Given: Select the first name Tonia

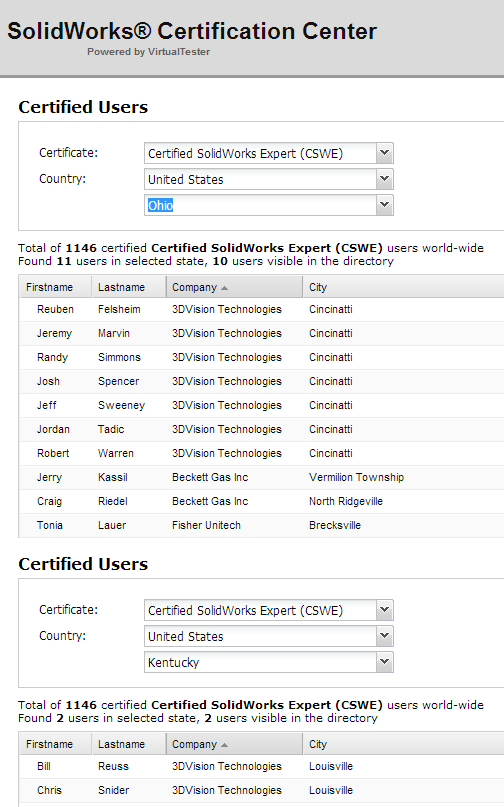Looking at the screenshot, I should click(49, 525).
